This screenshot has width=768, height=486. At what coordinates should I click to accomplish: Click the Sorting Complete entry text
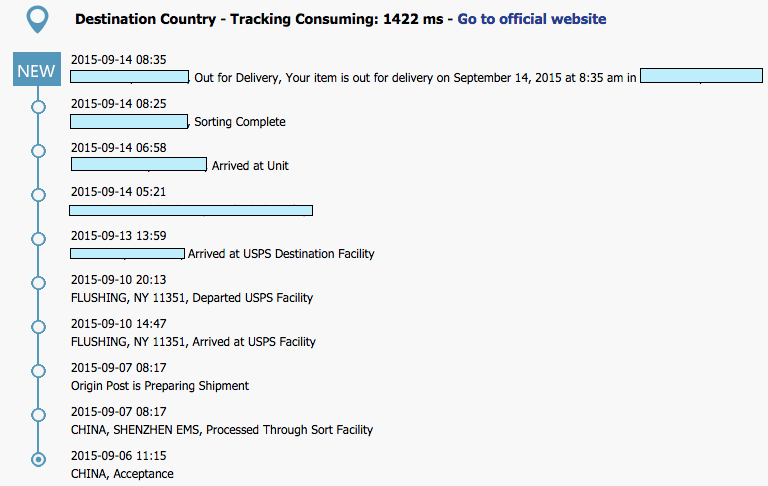[x=240, y=122]
